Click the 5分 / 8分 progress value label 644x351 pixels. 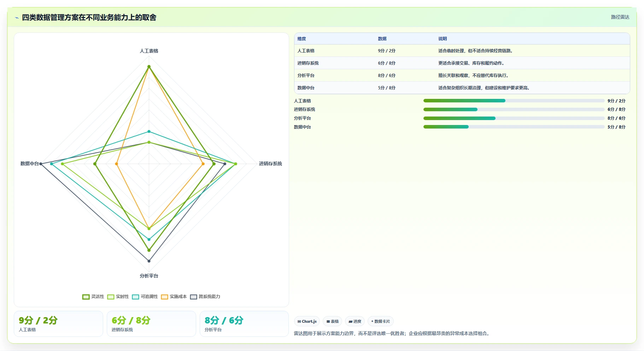point(616,127)
